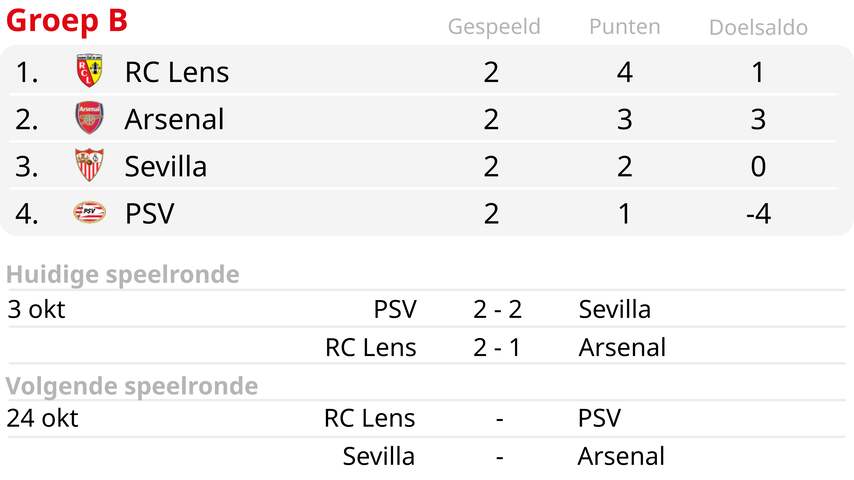Click the 2 - 1 Lens-Arsenal score
The height and width of the screenshot is (480, 854).
coord(497,347)
